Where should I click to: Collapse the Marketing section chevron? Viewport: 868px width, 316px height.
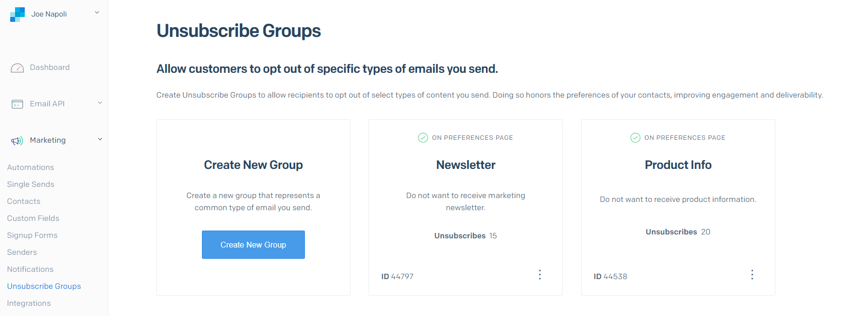(100, 139)
